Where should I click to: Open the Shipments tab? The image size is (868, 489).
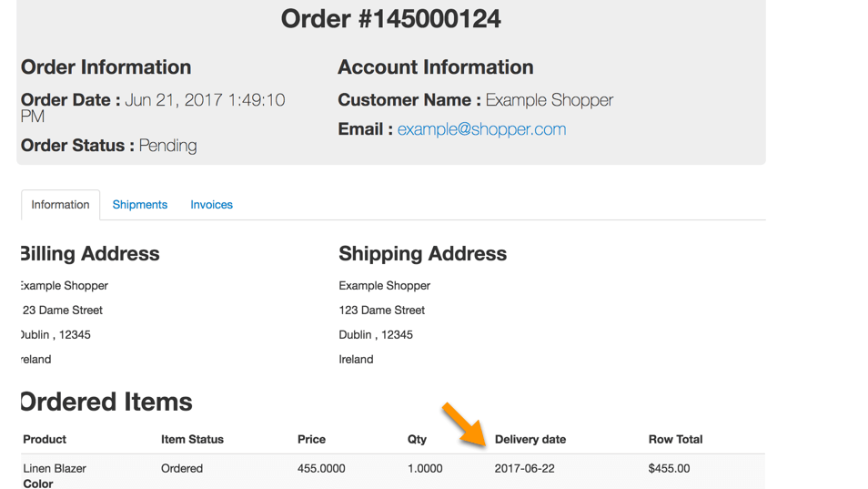pyautogui.click(x=139, y=205)
